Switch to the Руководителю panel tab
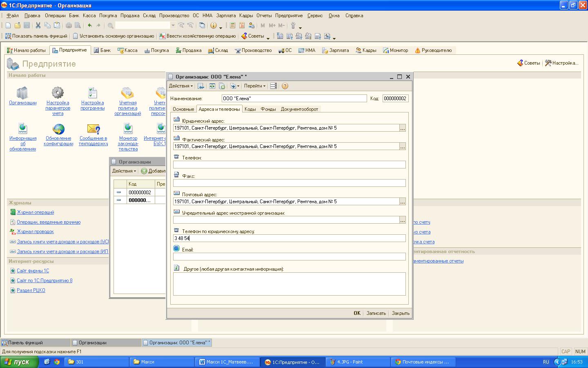This screenshot has width=588, height=368. click(x=433, y=50)
